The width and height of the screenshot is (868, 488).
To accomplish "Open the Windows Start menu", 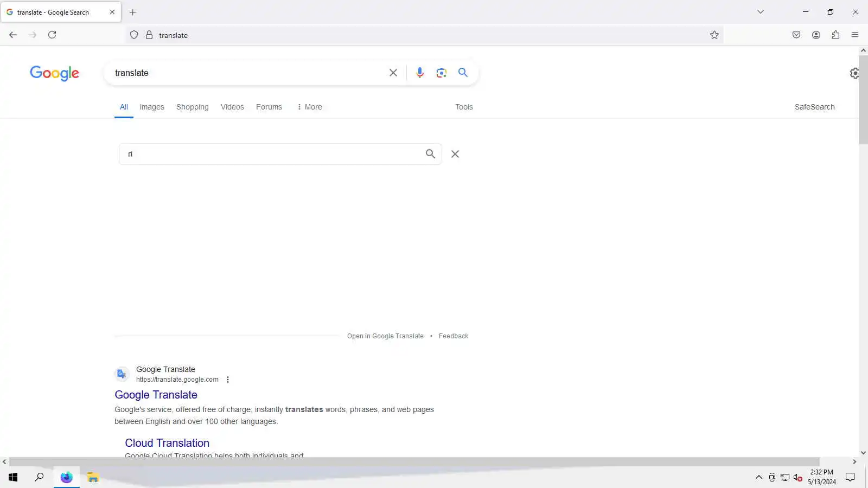I will pos(13,477).
